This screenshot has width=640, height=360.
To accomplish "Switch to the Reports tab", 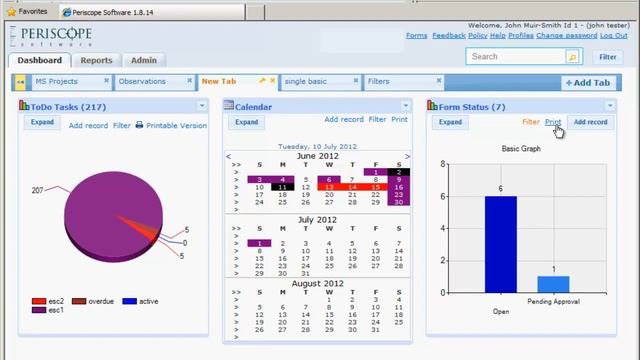I will pos(96,60).
